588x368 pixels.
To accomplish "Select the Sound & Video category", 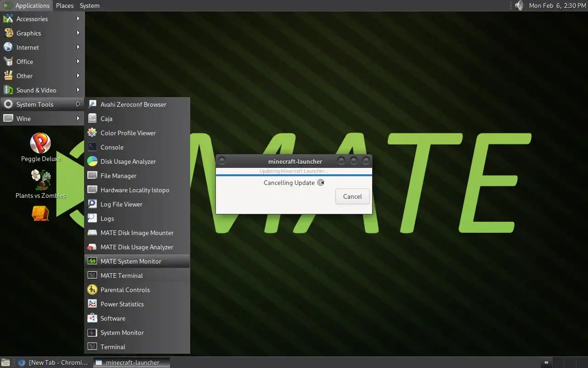I will point(42,90).
